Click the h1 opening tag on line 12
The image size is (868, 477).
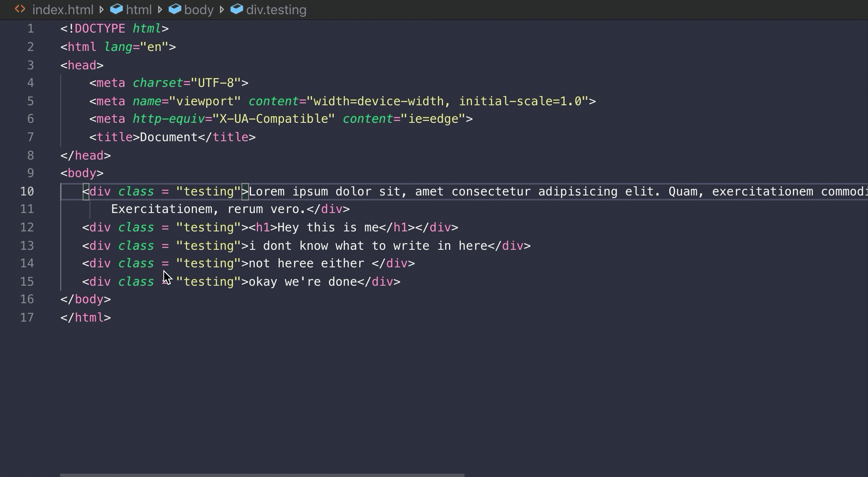pyautogui.click(x=263, y=227)
